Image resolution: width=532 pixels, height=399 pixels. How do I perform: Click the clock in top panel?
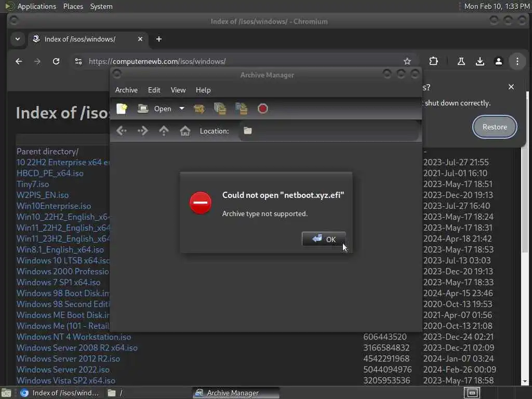pyautogui.click(x=496, y=6)
